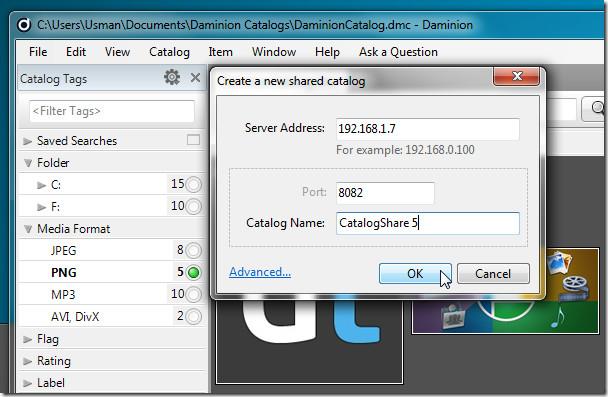Click the Catalog Name field
The height and width of the screenshot is (397, 608).
pos(428,223)
